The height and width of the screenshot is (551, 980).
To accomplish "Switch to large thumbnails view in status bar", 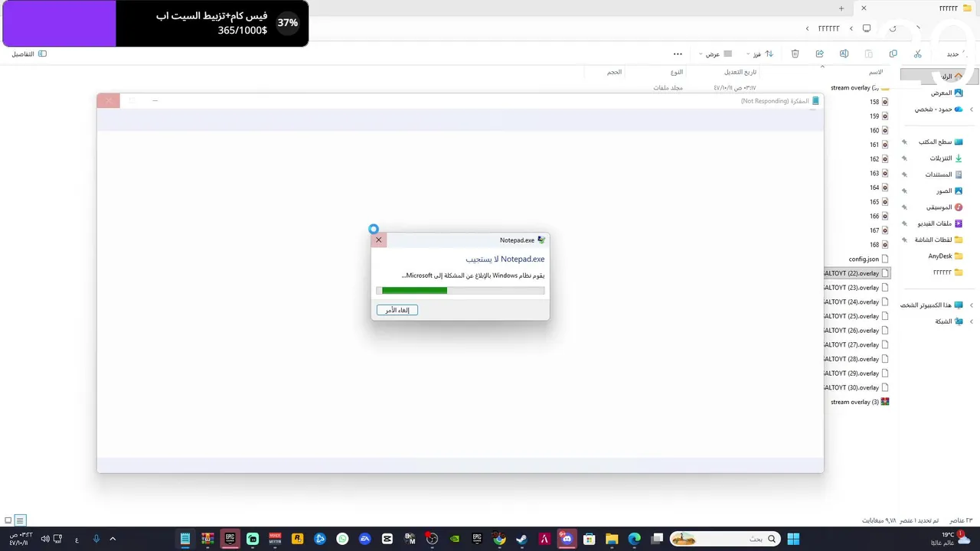I will (x=8, y=520).
